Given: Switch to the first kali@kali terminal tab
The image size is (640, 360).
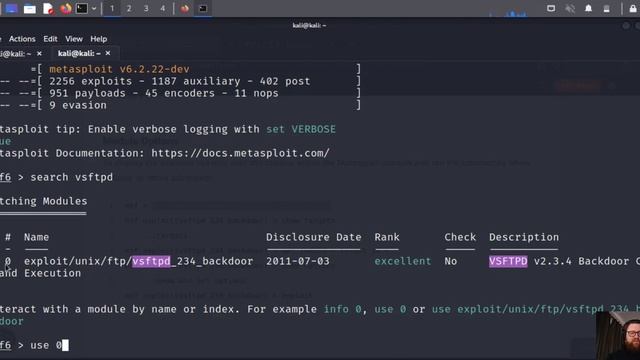Looking at the screenshot, I should pyautogui.click(x=16, y=53).
